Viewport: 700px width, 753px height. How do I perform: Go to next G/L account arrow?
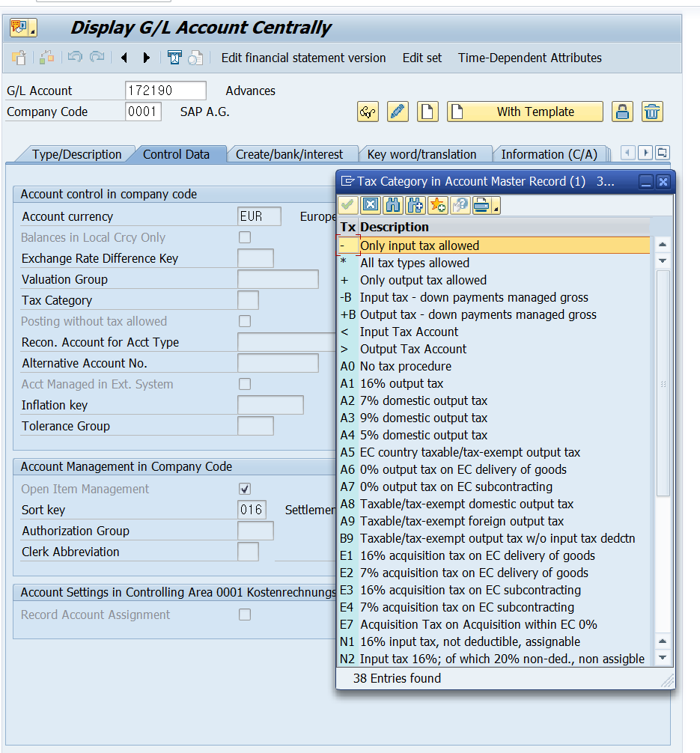click(147, 58)
